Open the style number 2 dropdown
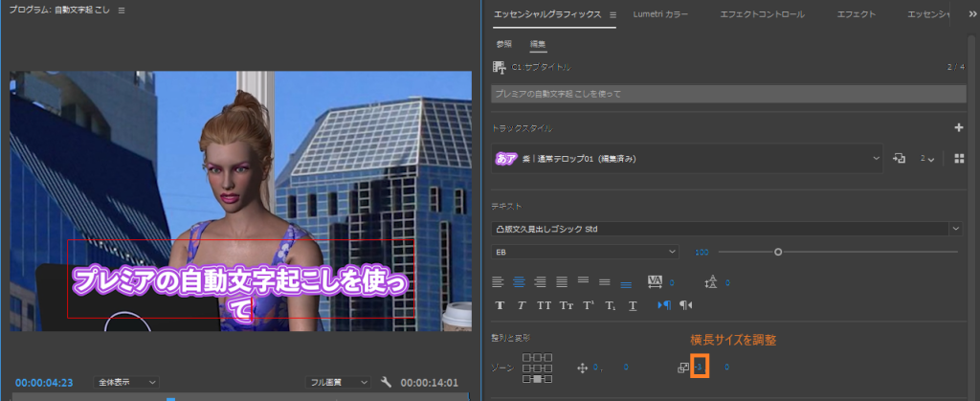The image size is (980, 401). 926,159
